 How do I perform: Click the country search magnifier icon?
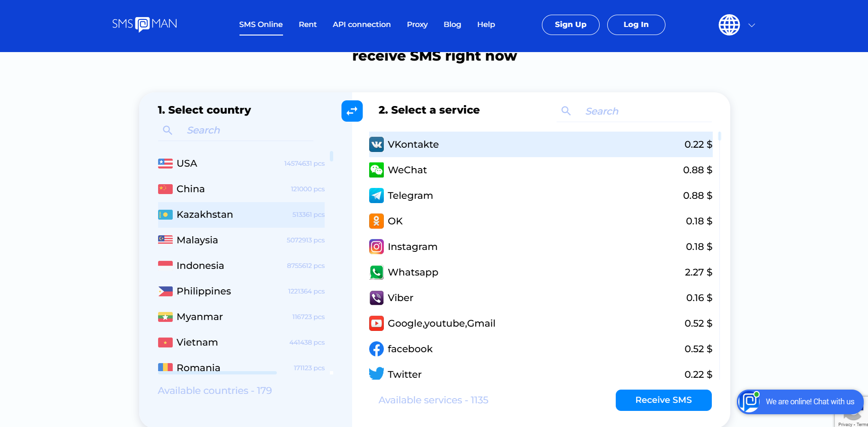168,130
